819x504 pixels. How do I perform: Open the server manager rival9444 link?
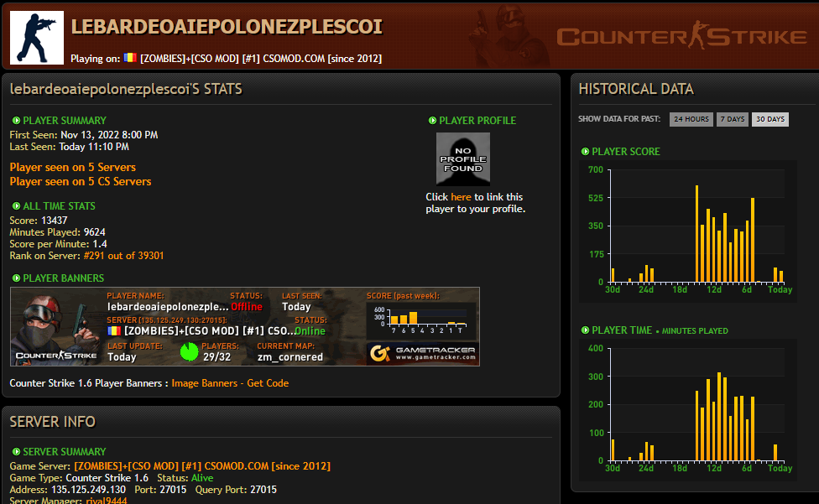click(109, 501)
